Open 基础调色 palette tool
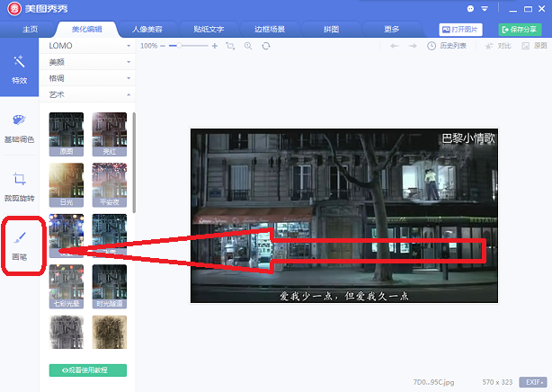The width and height of the screenshot is (552, 392). pos(19,129)
